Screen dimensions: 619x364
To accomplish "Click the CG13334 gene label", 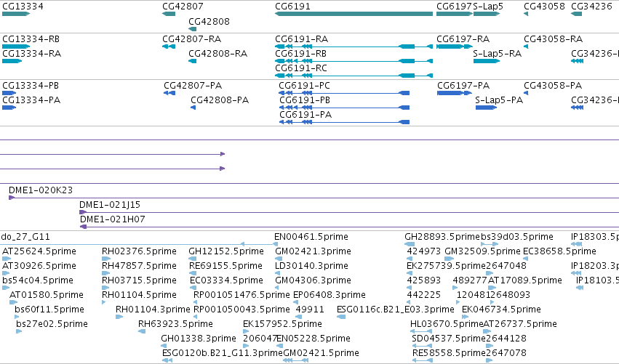I will 23,7.
